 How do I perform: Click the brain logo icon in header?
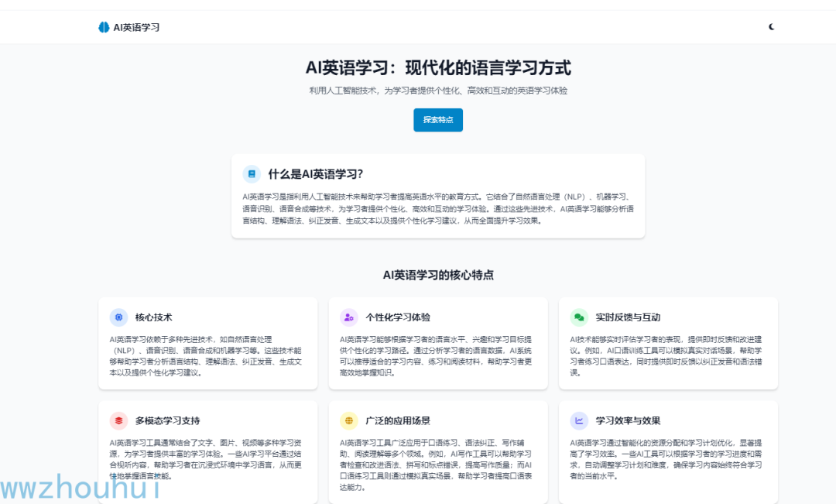coord(104,27)
